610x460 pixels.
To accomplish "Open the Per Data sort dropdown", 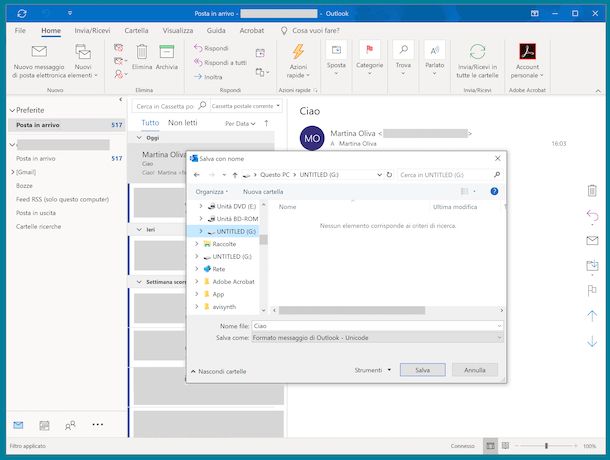I will coord(240,124).
